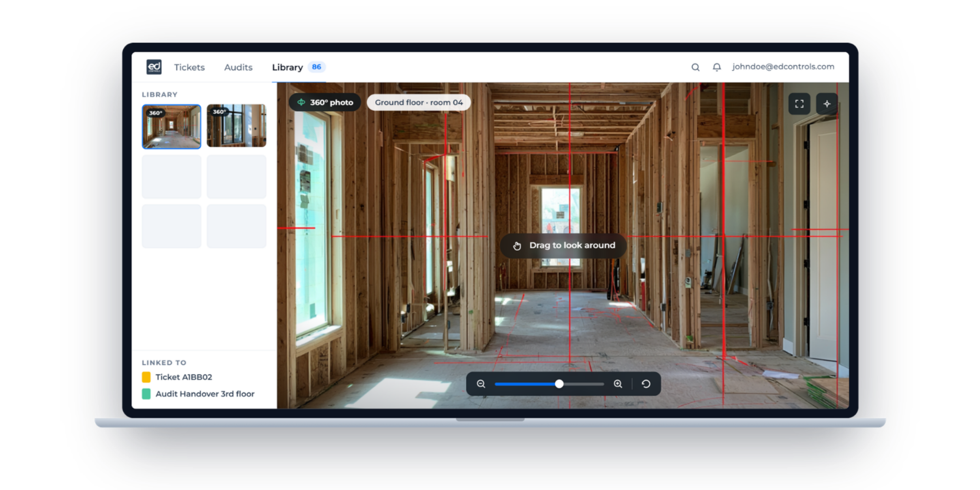Switch to the Audits tab

238,67
